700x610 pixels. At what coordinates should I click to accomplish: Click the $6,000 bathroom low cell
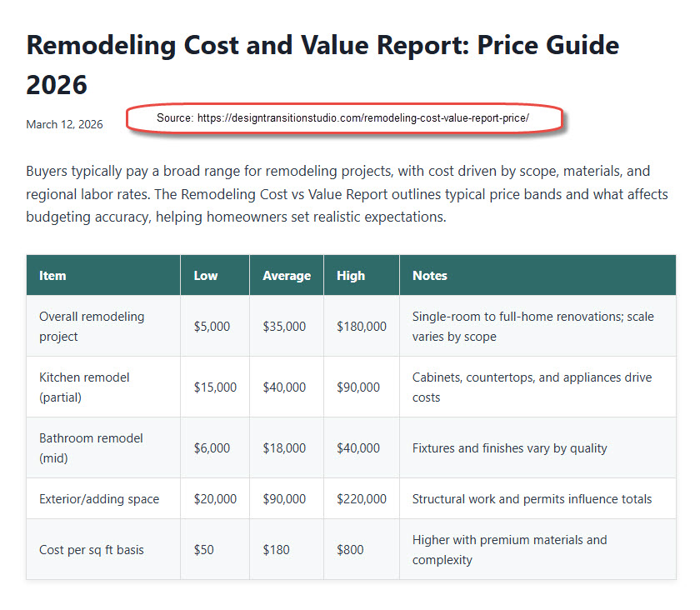point(212,448)
